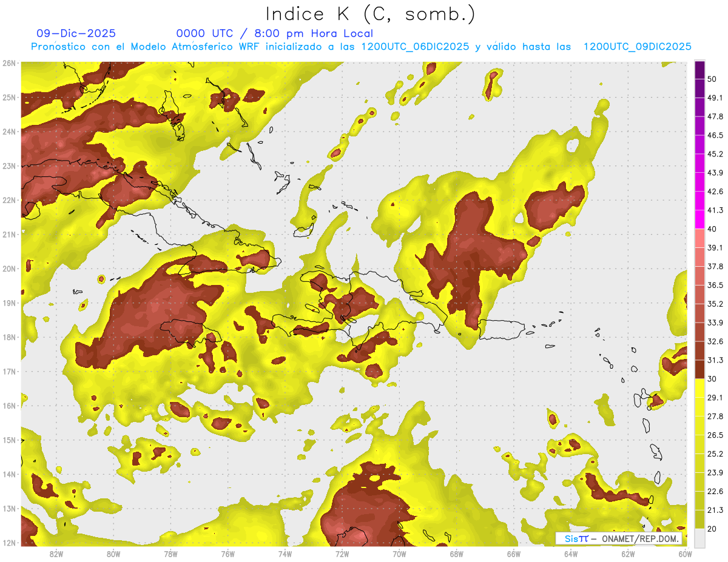Click the '70W' longitude axis label
728x562 pixels.
click(x=399, y=554)
